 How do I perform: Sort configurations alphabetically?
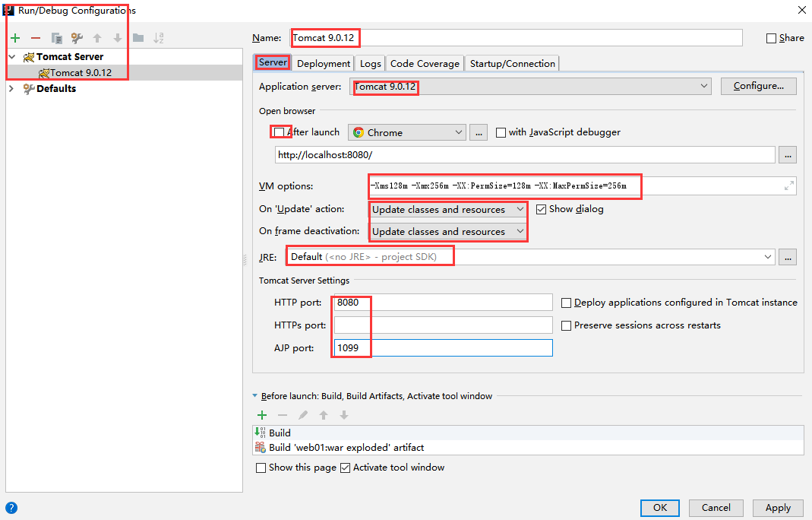[x=159, y=38]
